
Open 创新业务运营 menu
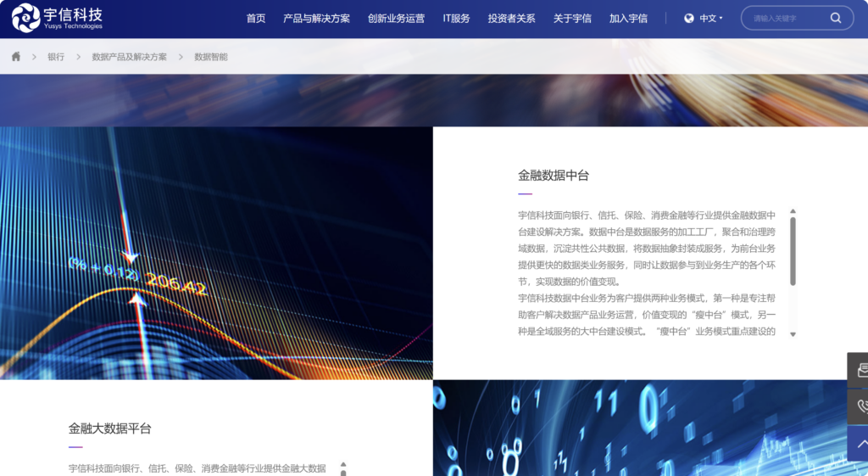397,19
